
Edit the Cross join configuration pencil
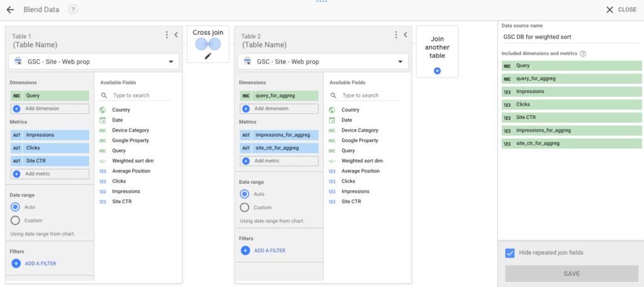click(x=208, y=57)
